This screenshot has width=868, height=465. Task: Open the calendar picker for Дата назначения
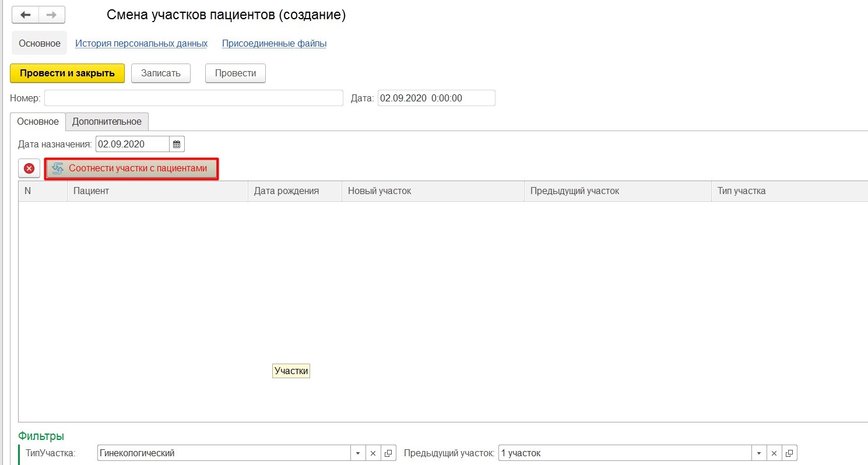pos(177,144)
